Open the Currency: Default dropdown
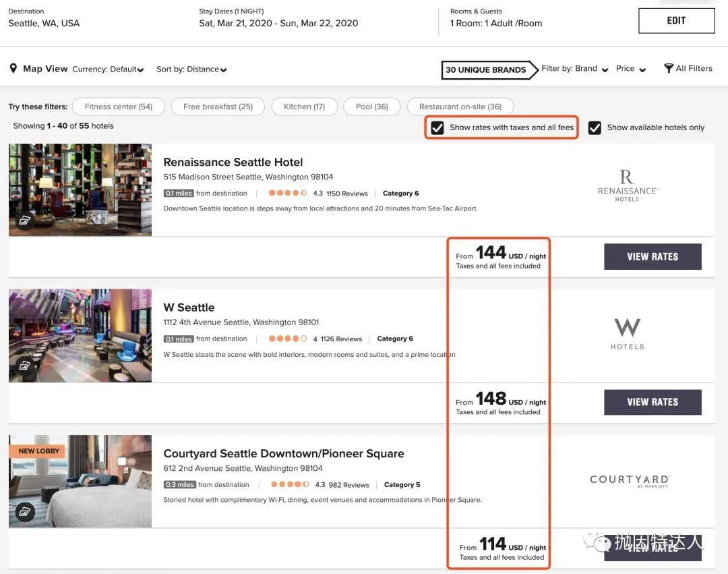 tap(108, 69)
